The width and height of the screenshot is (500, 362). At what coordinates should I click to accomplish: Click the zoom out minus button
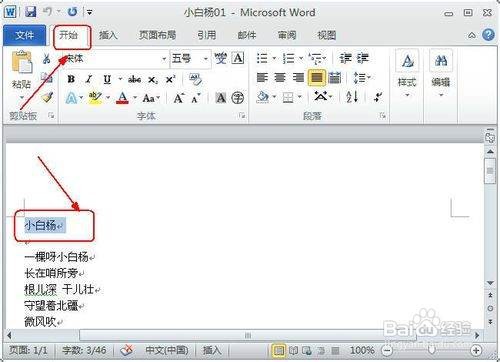pyautogui.click(x=387, y=350)
